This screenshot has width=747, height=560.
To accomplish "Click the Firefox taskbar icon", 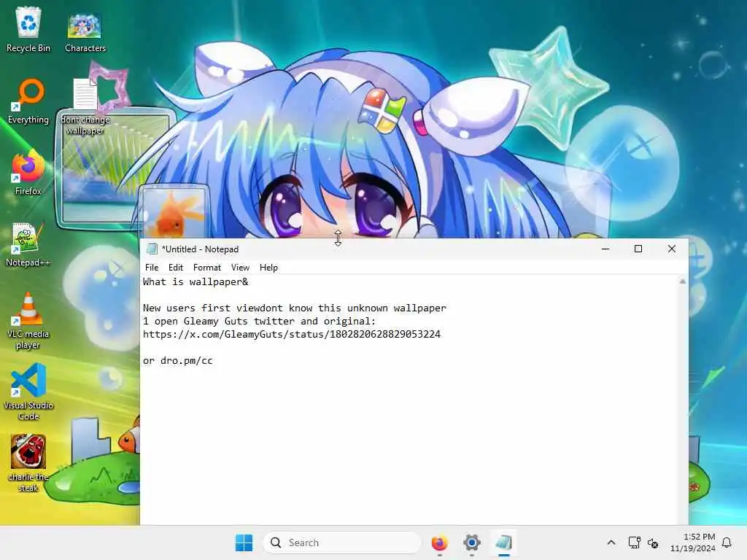I will (x=439, y=542).
